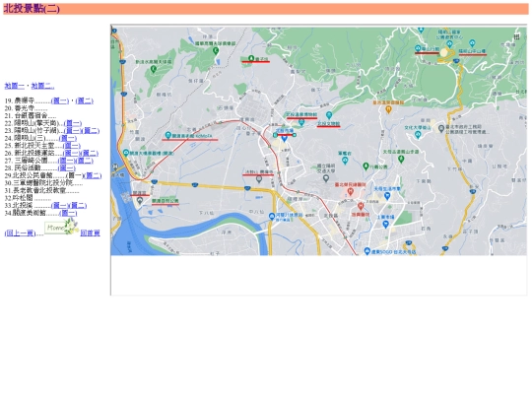Viewport: 532px width, 399px height.
Task: Click the teal pin for 草山行館
Action: [418, 49]
